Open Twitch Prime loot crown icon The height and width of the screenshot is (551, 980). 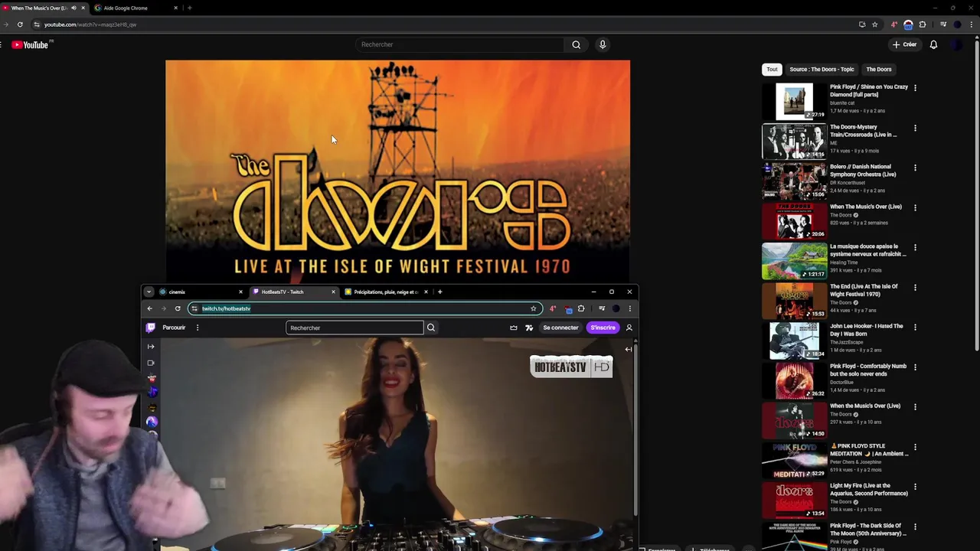point(514,328)
